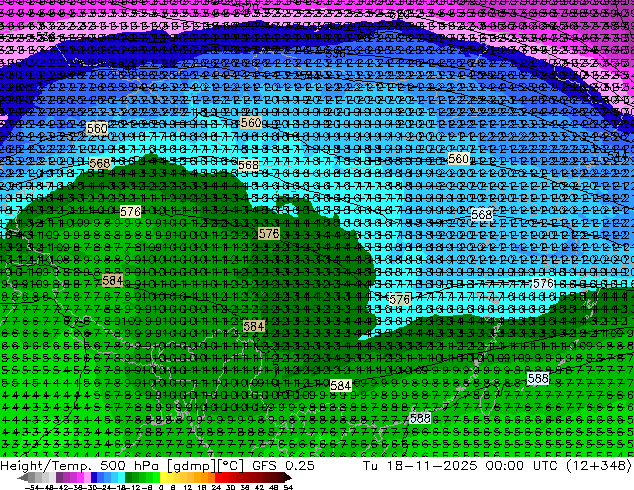Screen dimensions: 634x490
Task: Click the yellow swatch above the 0 label
Action: click(x=163, y=477)
